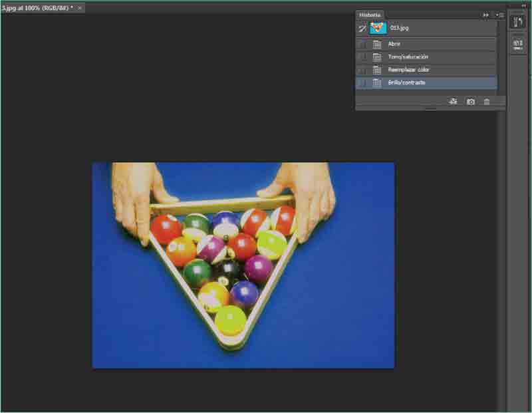The height and width of the screenshot is (413, 532).
Task: Select the 3.jpg document tab
Action: pyautogui.click(x=37, y=7)
